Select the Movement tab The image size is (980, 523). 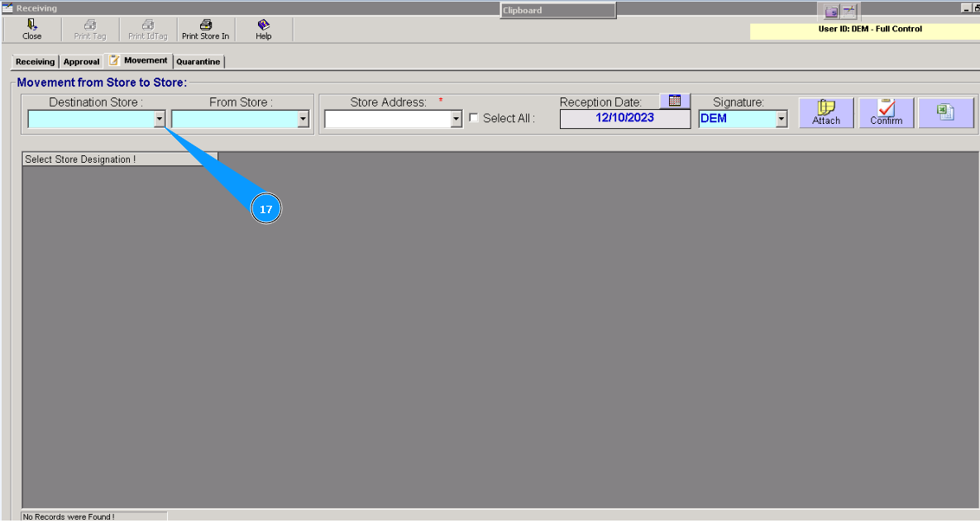click(139, 60)
